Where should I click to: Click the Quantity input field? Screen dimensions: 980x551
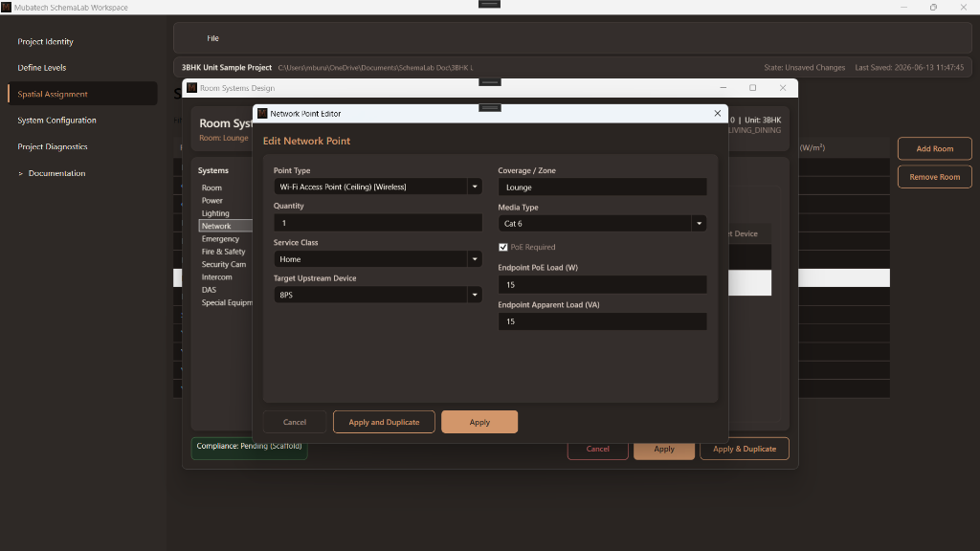(377, 222)
